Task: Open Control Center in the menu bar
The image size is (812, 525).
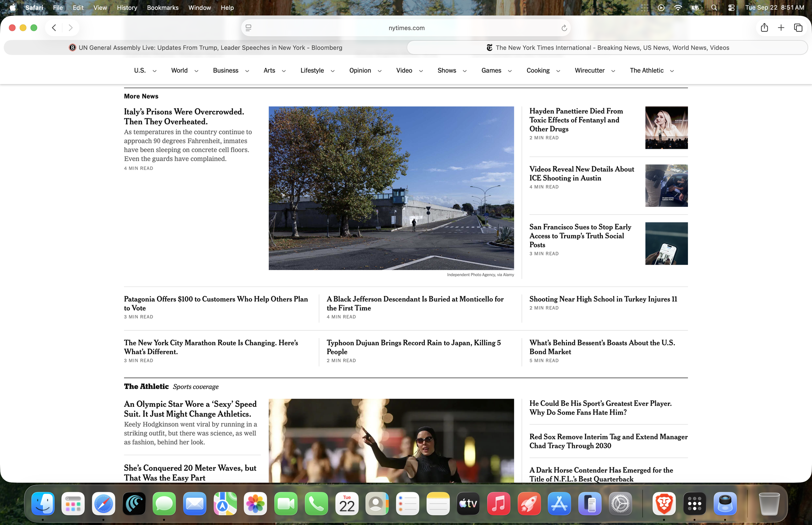Action: (x=731, y=7)
